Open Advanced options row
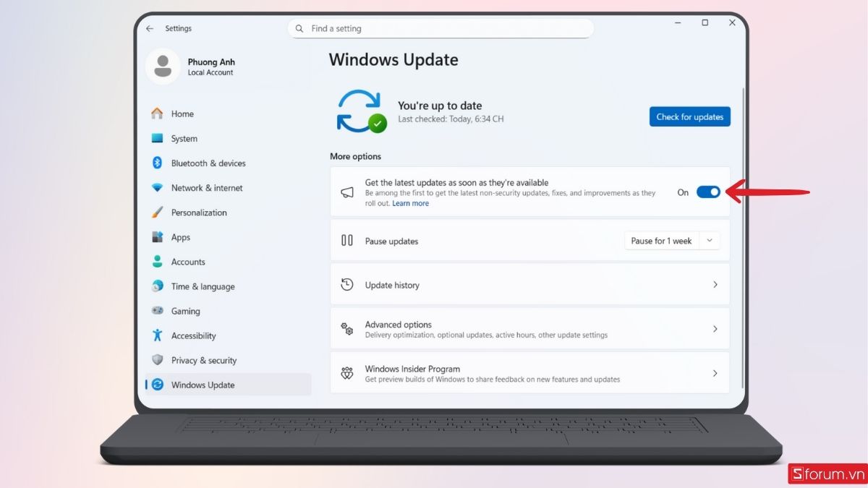Viewport: 868px width, 488px height. click(x=530, y=329)
